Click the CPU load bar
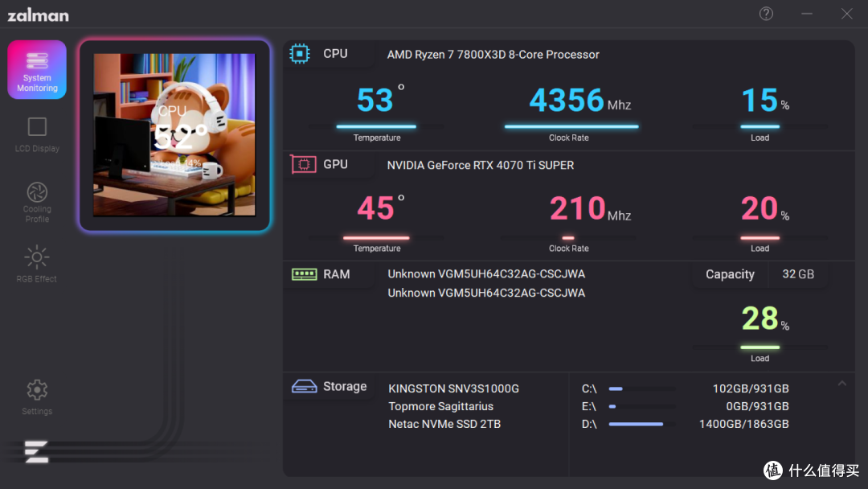The image size is (868, 489). [760, 126]
